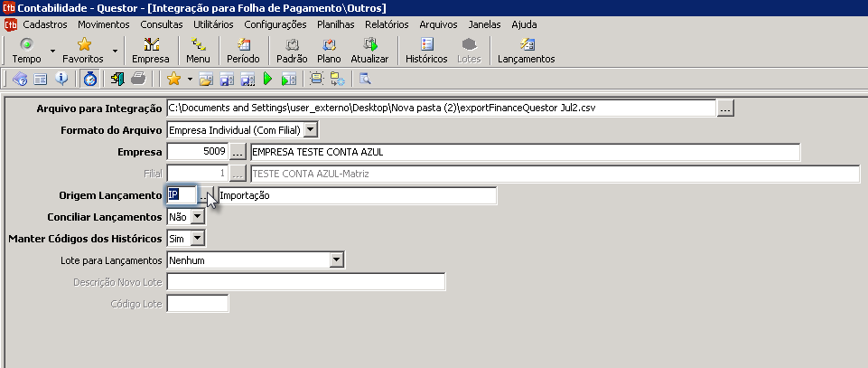
Task: Click the TESTE CONTA AZUL-Matriz field
Action: (x=555, y=174)
